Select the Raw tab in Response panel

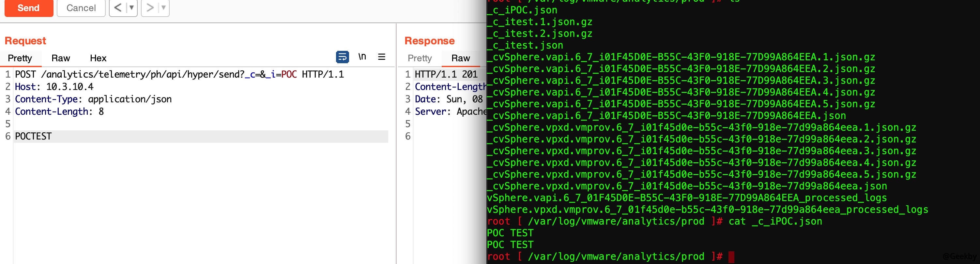pos(460,58)
